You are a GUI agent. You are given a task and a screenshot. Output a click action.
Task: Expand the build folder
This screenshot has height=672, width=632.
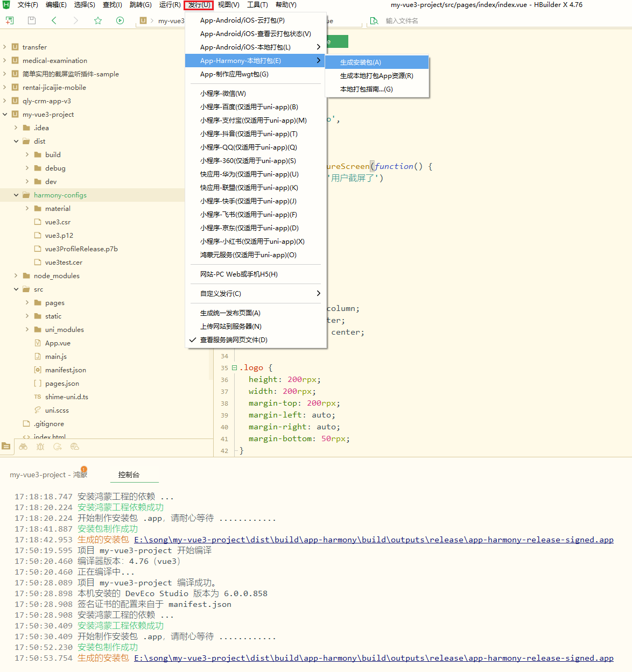point(27,154)
